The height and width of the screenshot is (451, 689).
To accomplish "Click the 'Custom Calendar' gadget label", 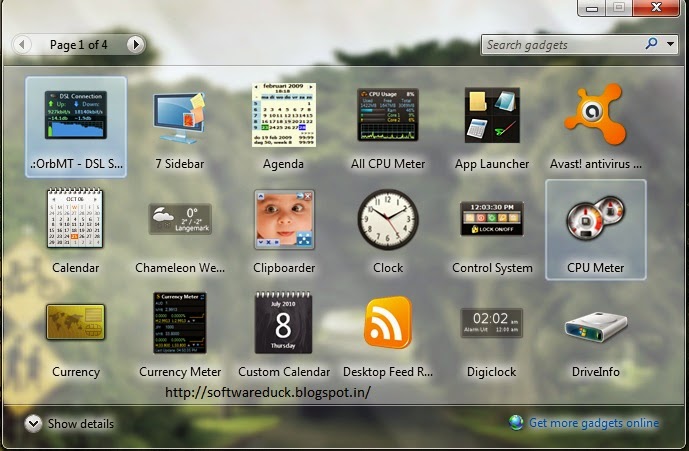I will pos(284,372).
